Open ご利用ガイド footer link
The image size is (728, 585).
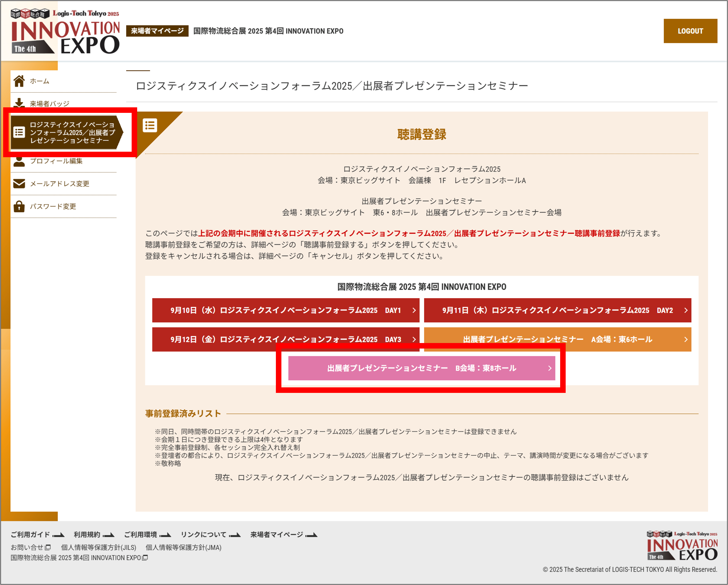coord(37,534)
